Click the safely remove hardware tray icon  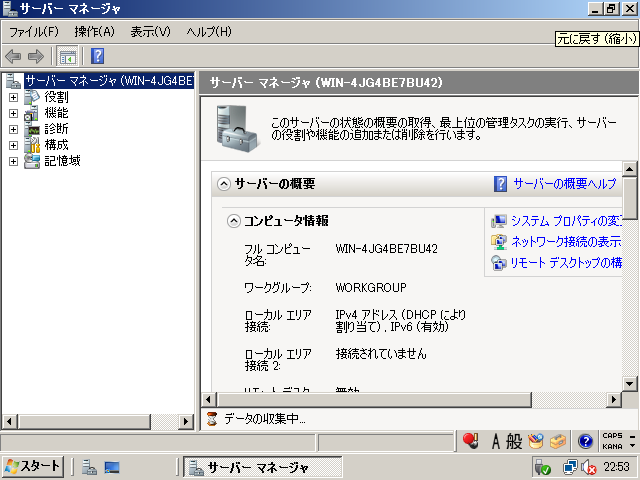pyautogui.click(x=543, y=467)
